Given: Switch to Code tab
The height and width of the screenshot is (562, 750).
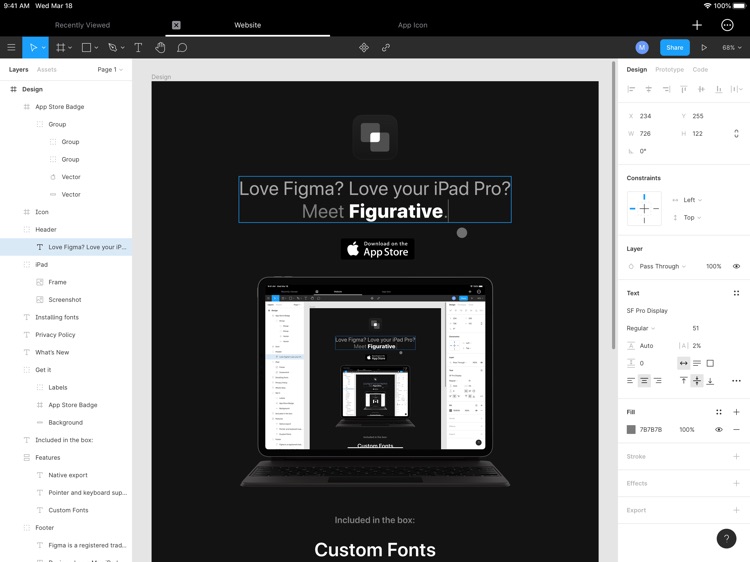Looking at the screenshot, I should [700, 69].
